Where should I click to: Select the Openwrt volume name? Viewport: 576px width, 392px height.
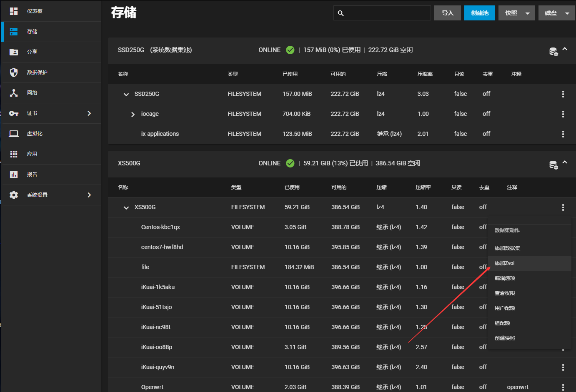pos(152,387)
